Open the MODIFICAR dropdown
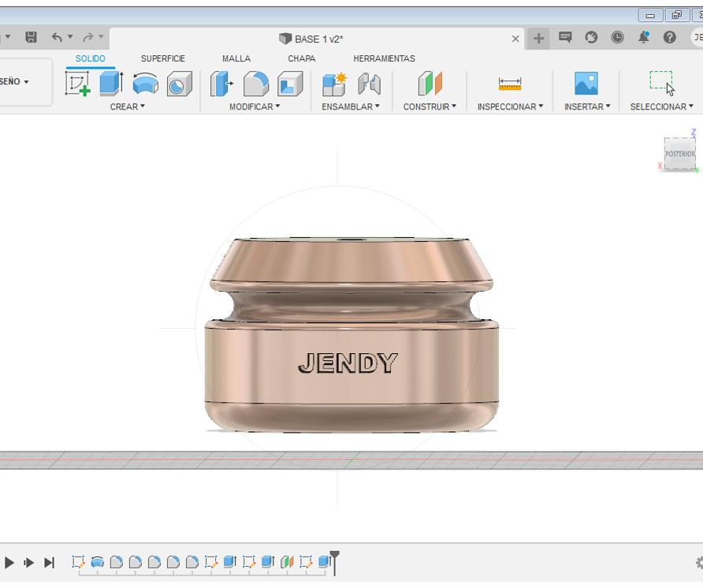This screenshot has height=588, width=703. pos(254,106)
